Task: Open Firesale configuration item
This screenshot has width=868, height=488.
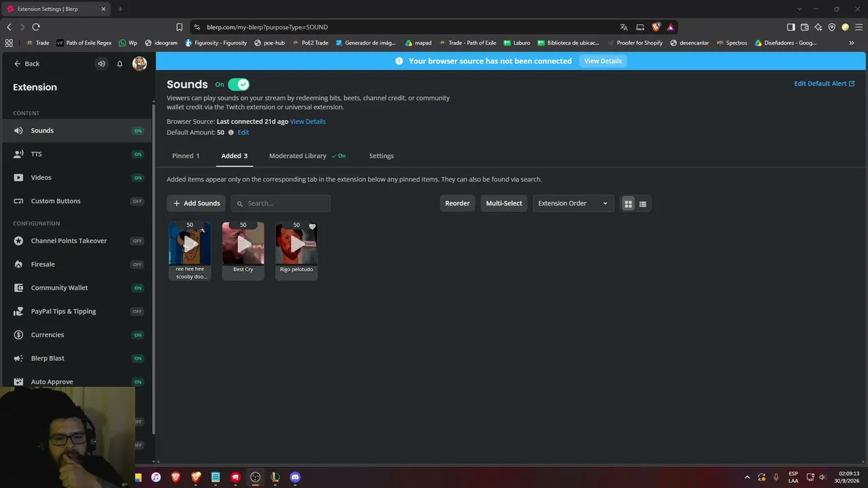Action: tap(77, 264)
